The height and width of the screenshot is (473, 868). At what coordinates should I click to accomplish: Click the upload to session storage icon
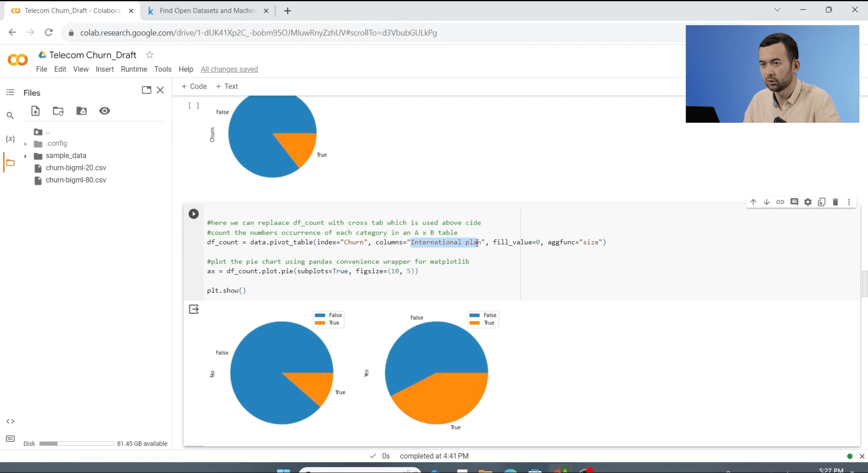click(35, 111)
